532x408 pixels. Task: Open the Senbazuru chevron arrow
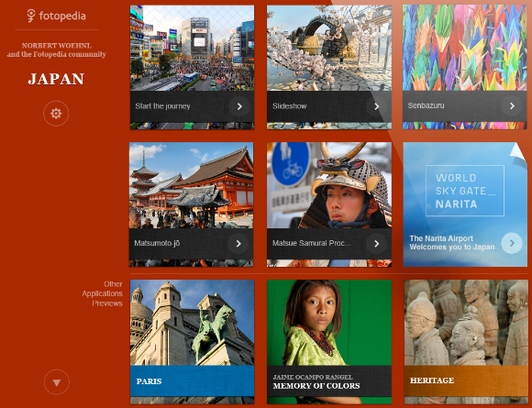[x=512, y=106]
